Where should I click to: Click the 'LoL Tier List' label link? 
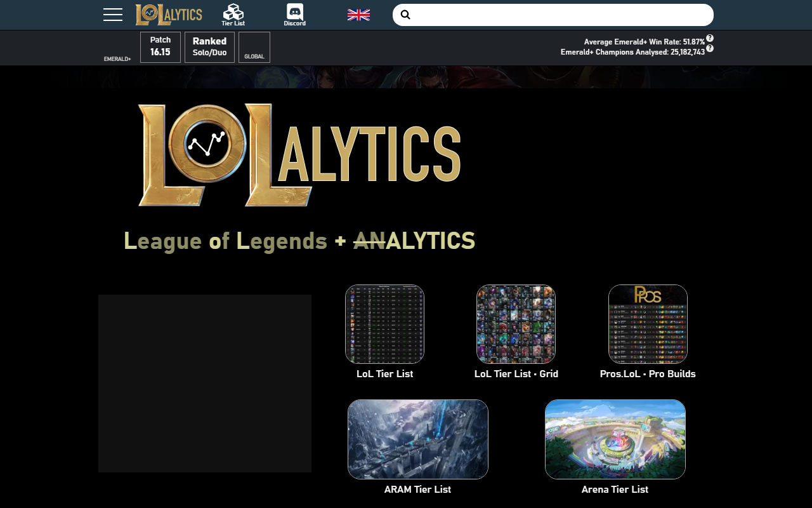point(384,374)
